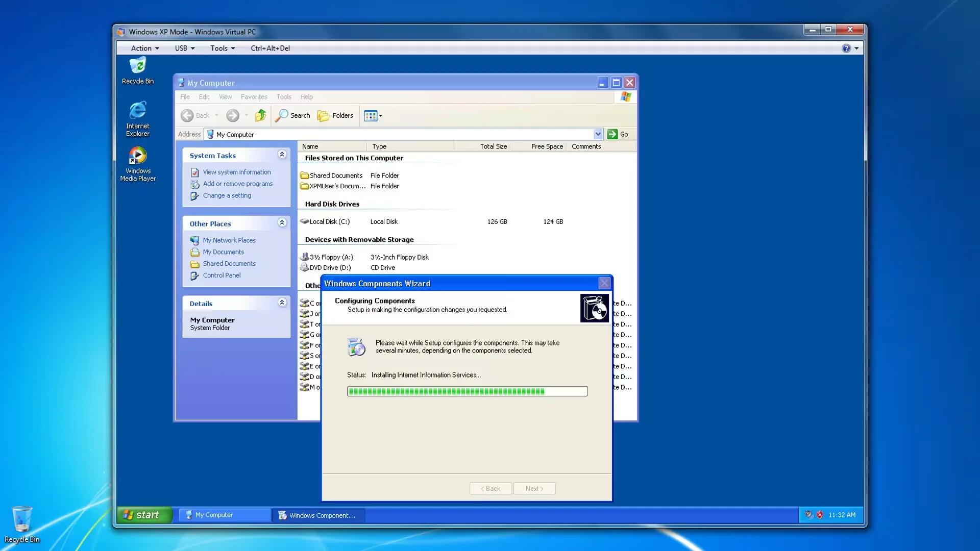
Task: Collapse the Details panel
Action: pyautogui.click(x=282, y=303)
